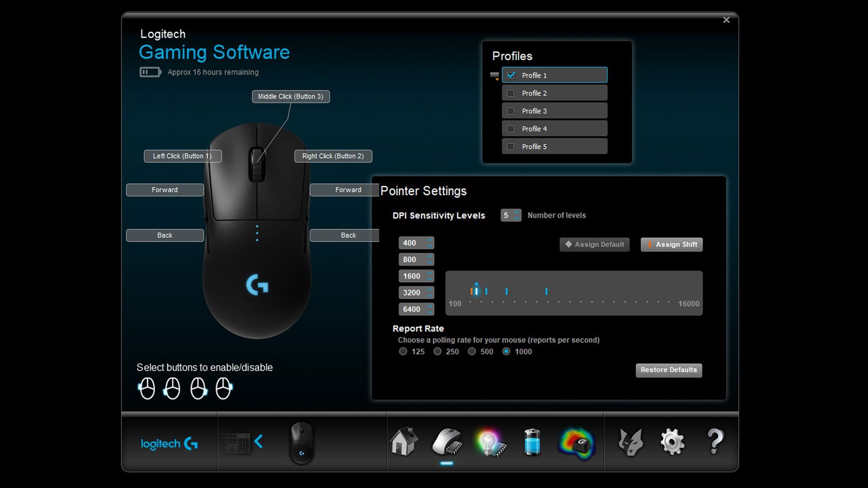Select the Profile 5 row label
The image size is (868, 488).
coord(534,146)
